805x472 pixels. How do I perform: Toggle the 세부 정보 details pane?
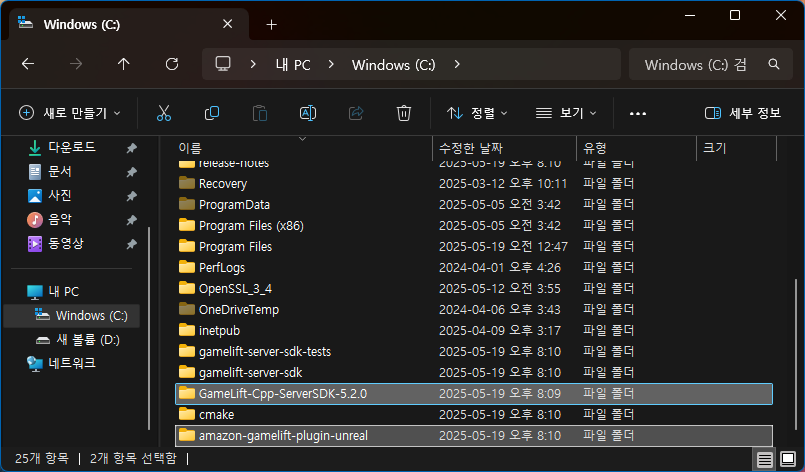click(x=742, y=113)
